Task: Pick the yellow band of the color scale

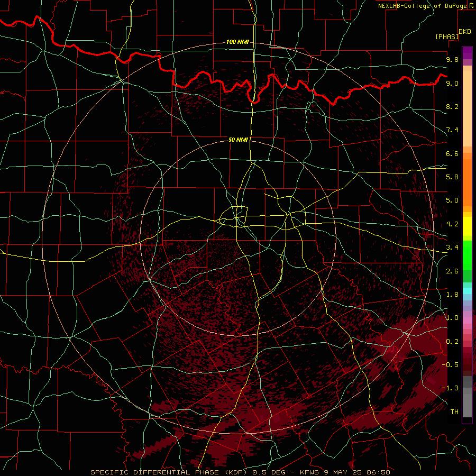Action: tap(467, 226)
